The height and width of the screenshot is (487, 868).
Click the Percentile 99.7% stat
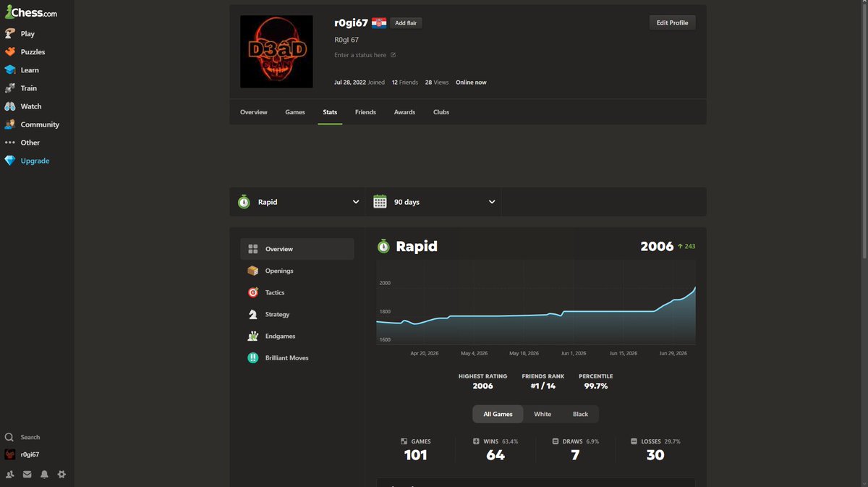click(596, 381)
